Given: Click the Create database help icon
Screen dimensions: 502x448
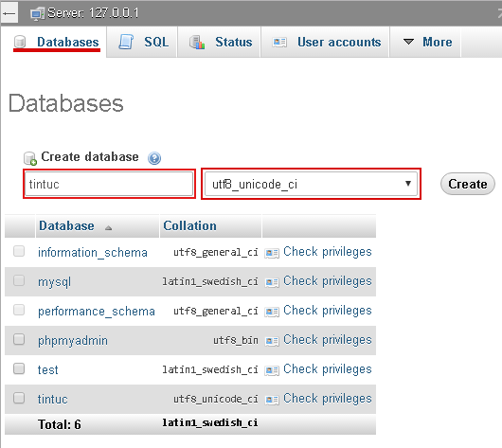Looking at the screenshot, I should (x=154, y=158).
